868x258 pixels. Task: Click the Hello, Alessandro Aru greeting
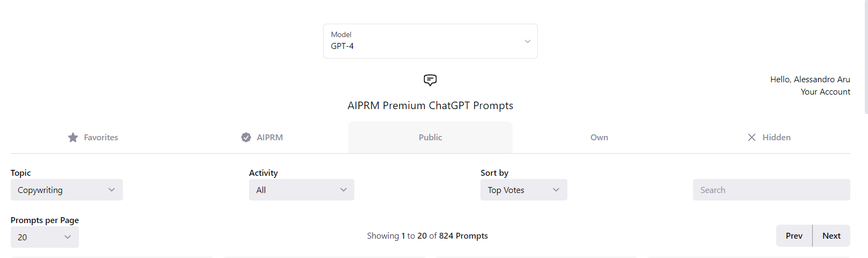(810, 80)
